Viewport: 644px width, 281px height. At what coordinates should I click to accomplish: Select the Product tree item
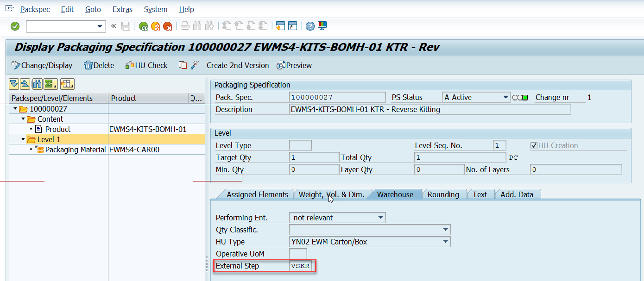click(57, 130)
